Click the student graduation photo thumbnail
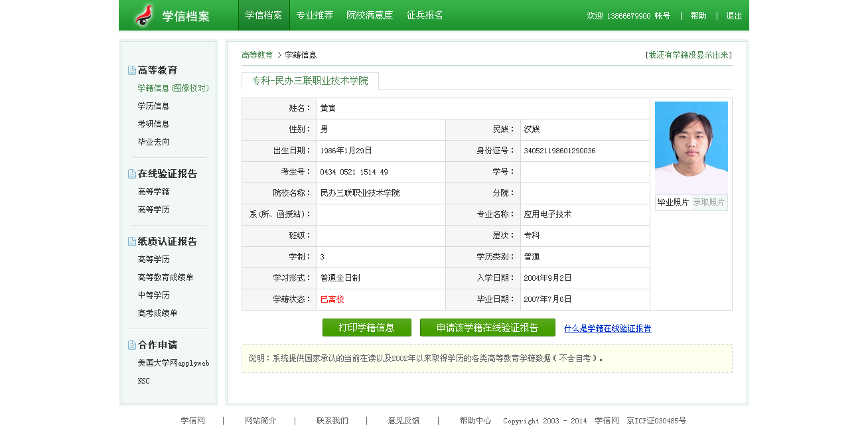 (691, 147)
